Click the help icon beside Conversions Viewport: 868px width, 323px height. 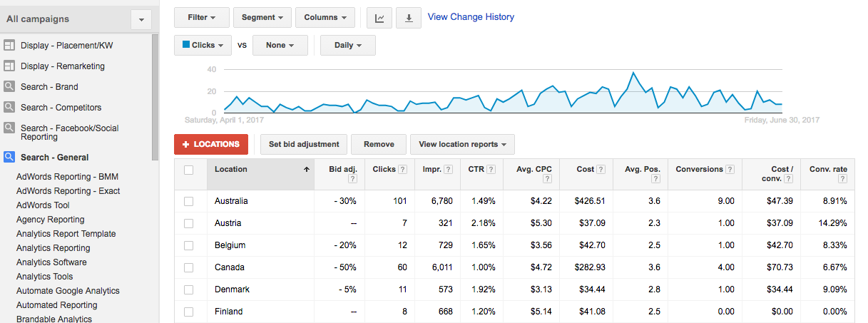click(x=730, y=170)
